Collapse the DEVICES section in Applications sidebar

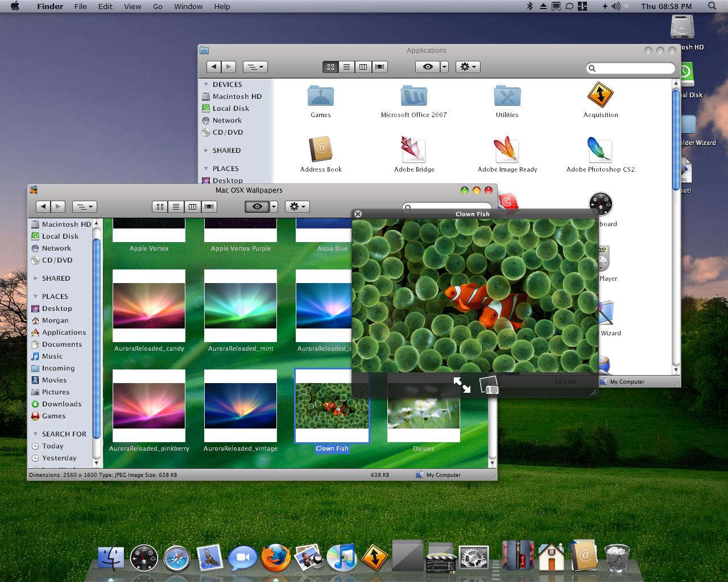206,85
